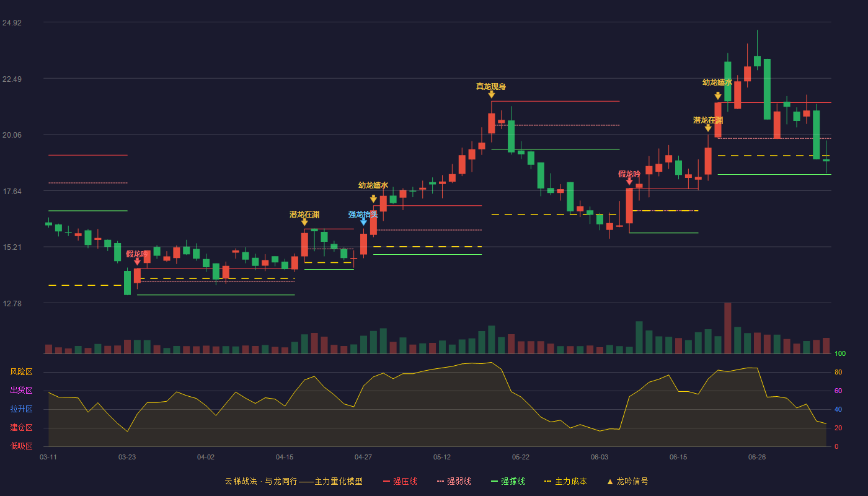The image size is (868, 496).
Task: Click the 出货区 zone label
Action: (x=21, y=391)
